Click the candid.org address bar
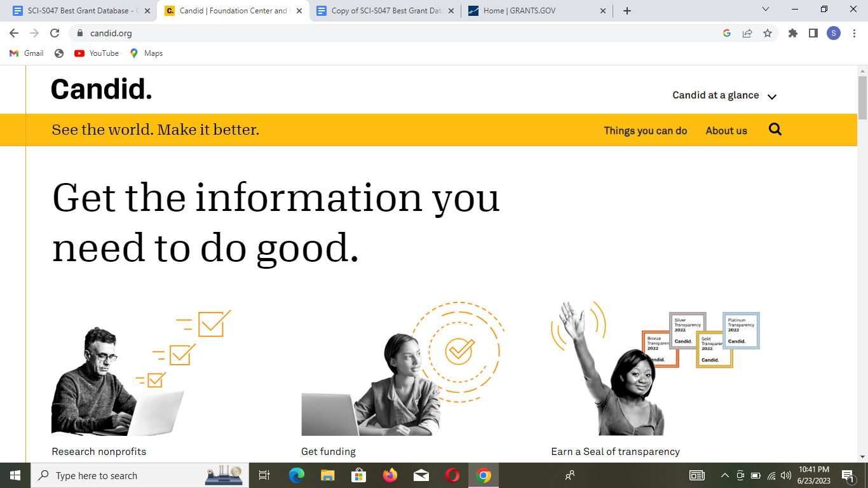The width and height of the screenshot is (868, 488). [381, 33]
